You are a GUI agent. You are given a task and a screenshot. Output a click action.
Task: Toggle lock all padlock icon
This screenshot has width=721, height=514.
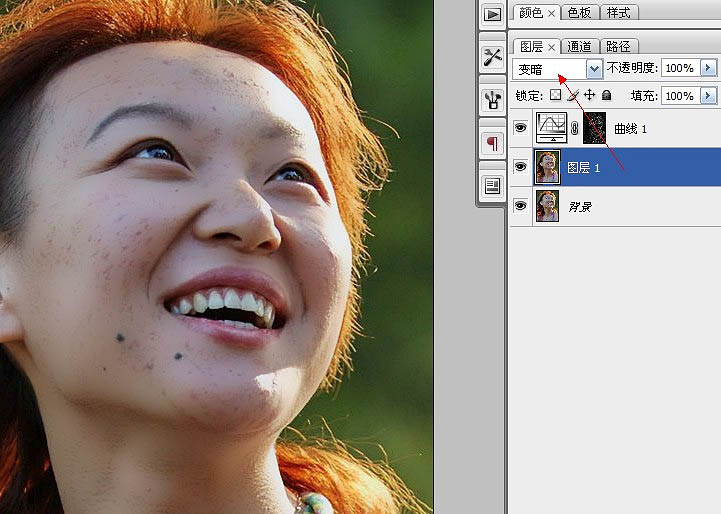coord(607,95)
